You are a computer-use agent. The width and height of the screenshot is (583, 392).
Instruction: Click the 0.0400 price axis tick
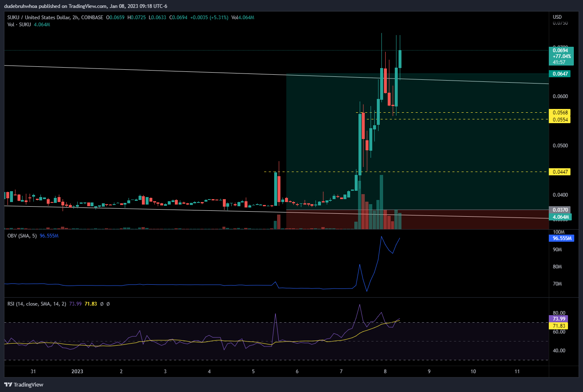[560, 195]
